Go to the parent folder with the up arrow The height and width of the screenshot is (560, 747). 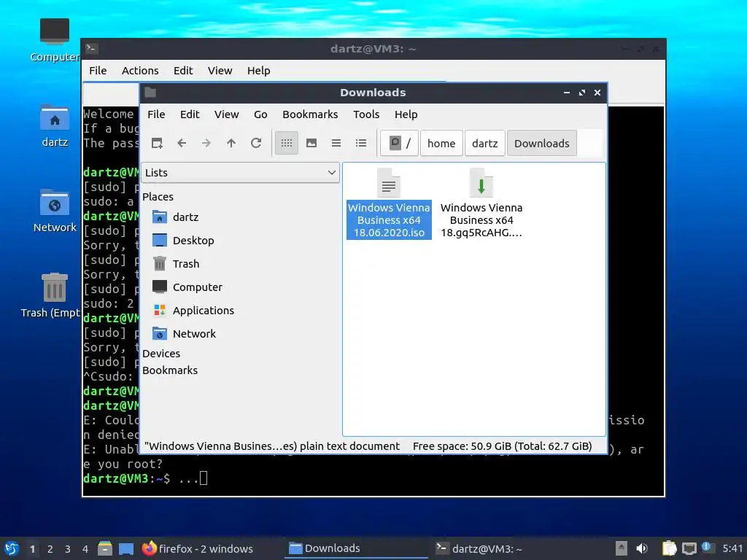pos(231,143)
